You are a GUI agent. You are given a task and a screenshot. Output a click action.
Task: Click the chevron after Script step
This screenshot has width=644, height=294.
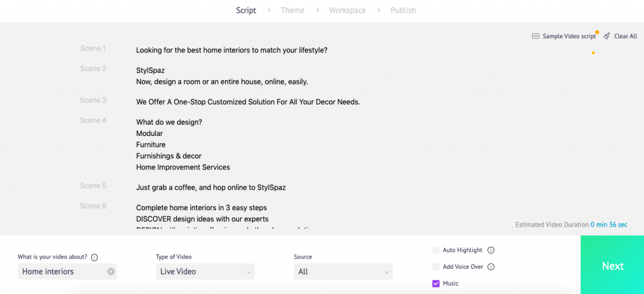[269, 10]
